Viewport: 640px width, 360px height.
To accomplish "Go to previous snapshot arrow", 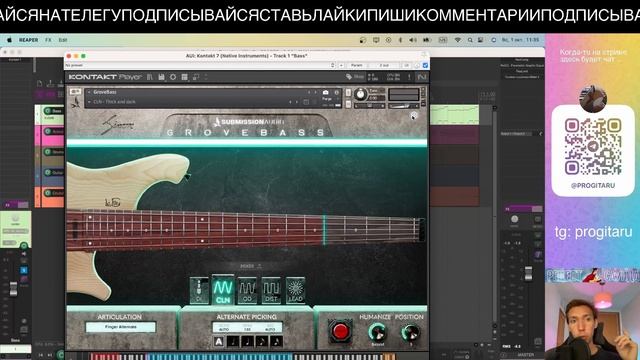I will point(290,102).
